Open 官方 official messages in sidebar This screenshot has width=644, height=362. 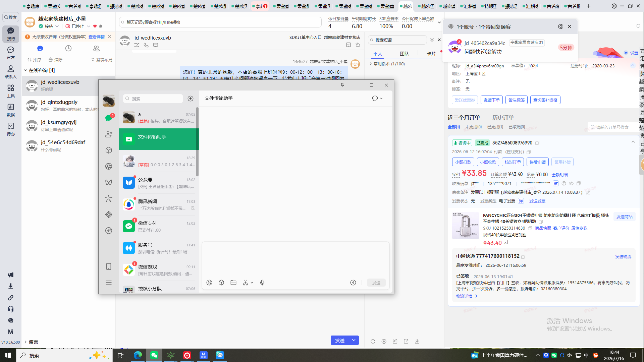point(11,53)
